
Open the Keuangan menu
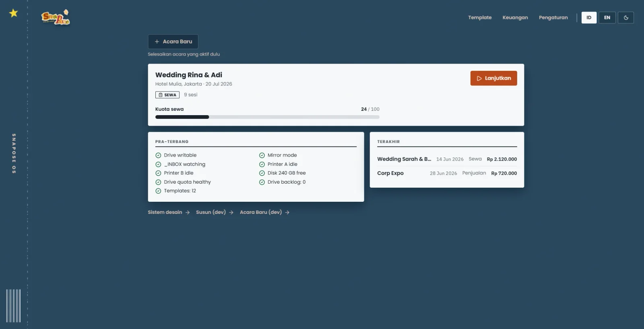pos(515,18)
